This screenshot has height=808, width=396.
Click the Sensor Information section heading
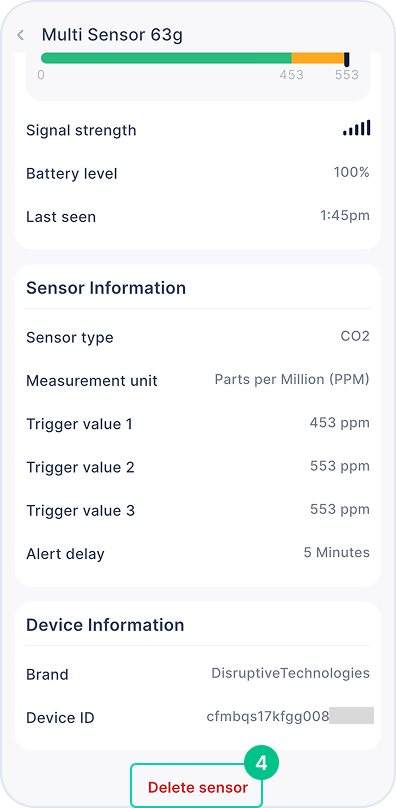[x=106, y=288]
